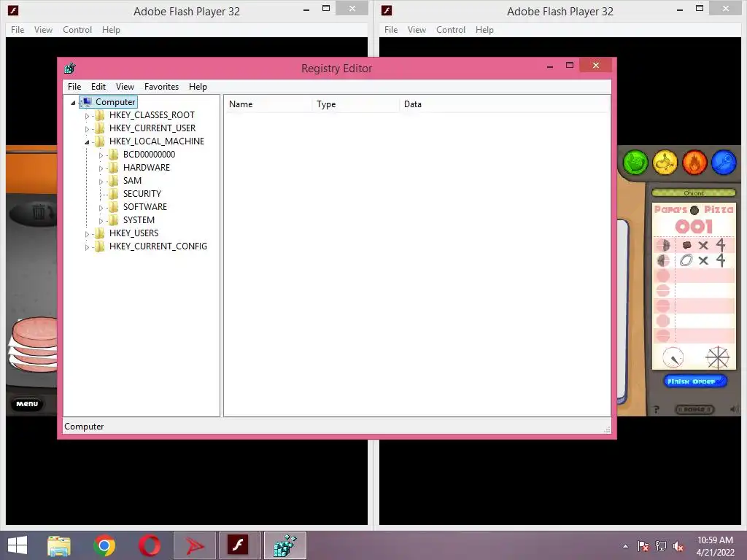Launch Google Chrome from the taskbar

(x=104, y=545)
